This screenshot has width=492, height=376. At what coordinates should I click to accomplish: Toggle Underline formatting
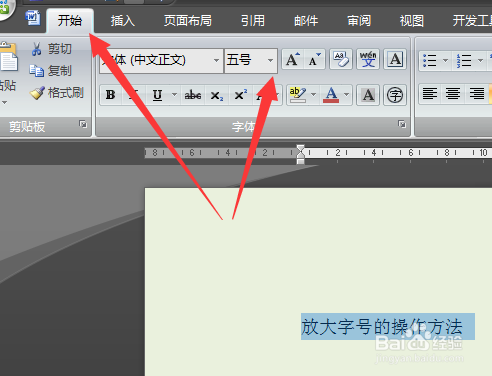157,95
